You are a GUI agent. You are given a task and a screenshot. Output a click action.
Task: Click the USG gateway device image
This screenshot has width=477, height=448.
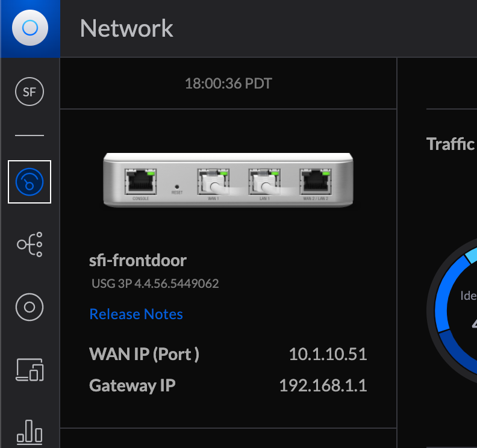coord(228,180)
